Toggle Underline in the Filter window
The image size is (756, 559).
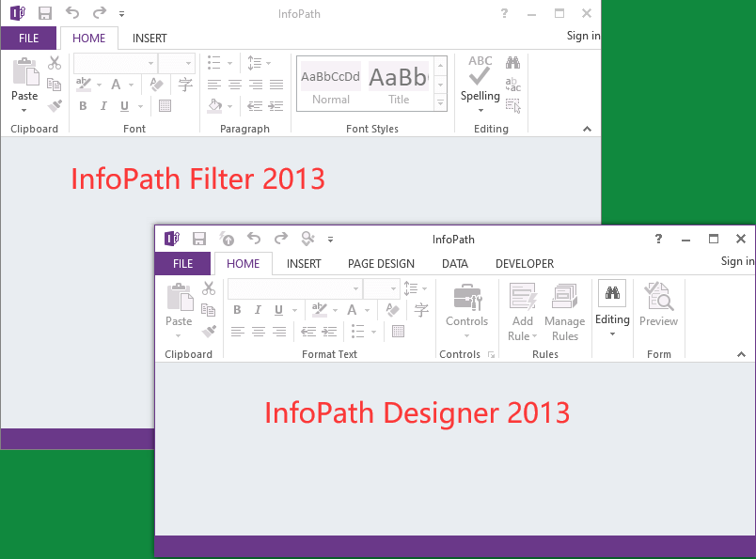point(124,106)
